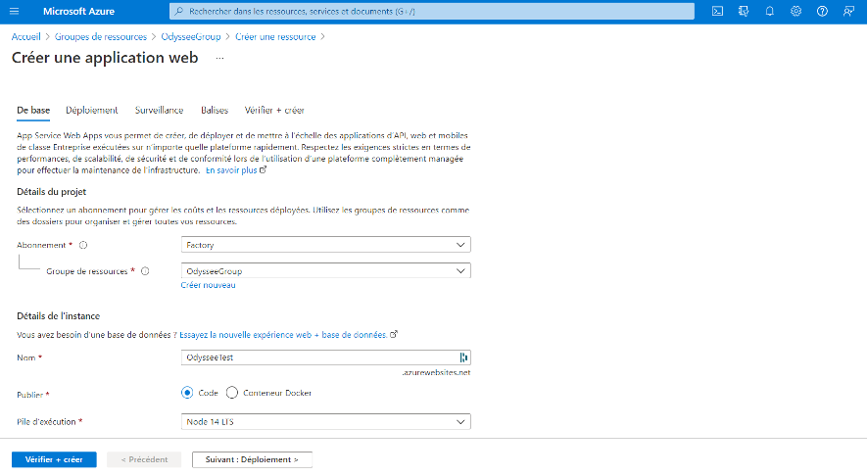Show info tooltip for Groupe de ressources

click(x=145, y=271)
